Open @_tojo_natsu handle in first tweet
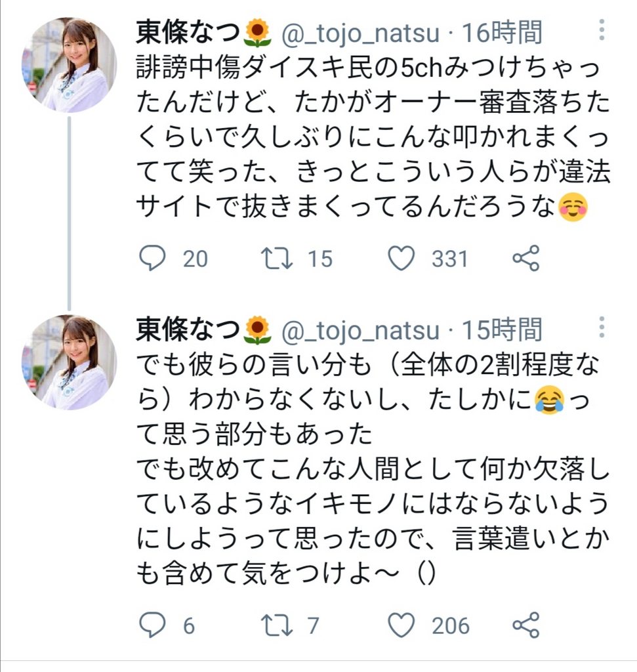This screenshot has width=637, height=672. pos(360,33)
